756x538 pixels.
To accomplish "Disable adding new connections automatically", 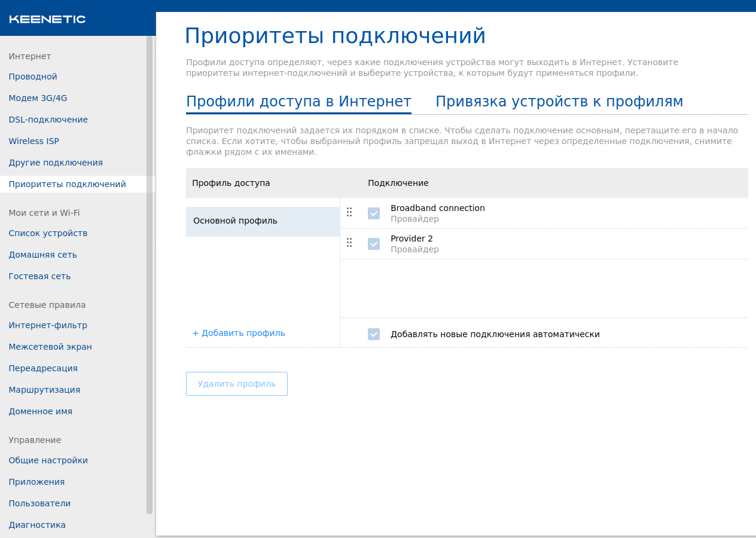I will click(x=374, y=334).
